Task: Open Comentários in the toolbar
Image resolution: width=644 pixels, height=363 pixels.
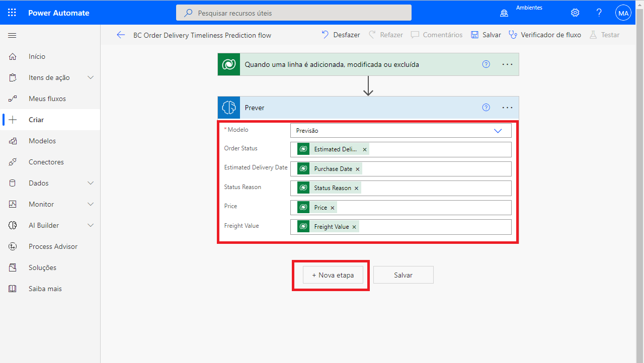Action: [437, 35]
